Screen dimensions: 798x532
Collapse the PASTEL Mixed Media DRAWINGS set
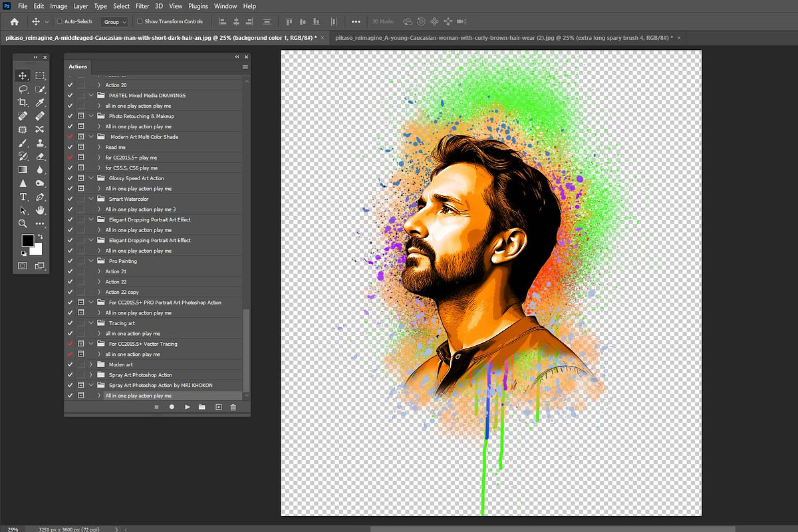[91, 96]
